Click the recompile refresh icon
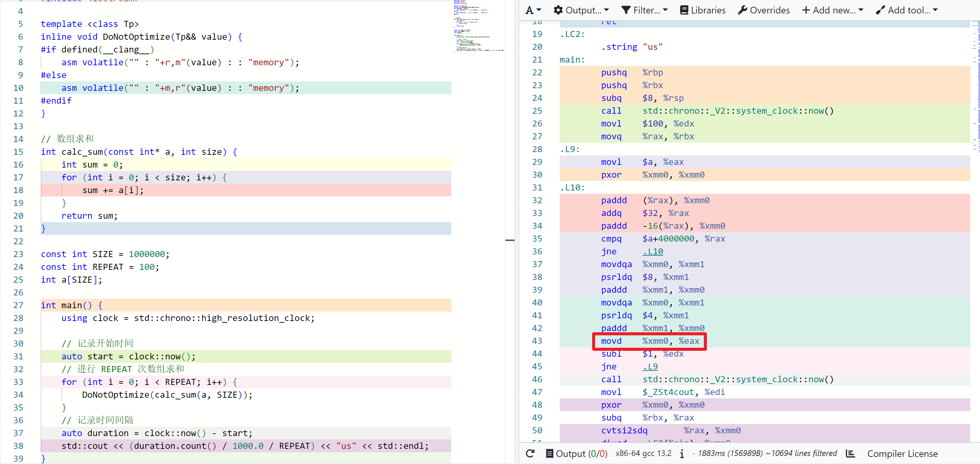 click(x=530, y=453)
